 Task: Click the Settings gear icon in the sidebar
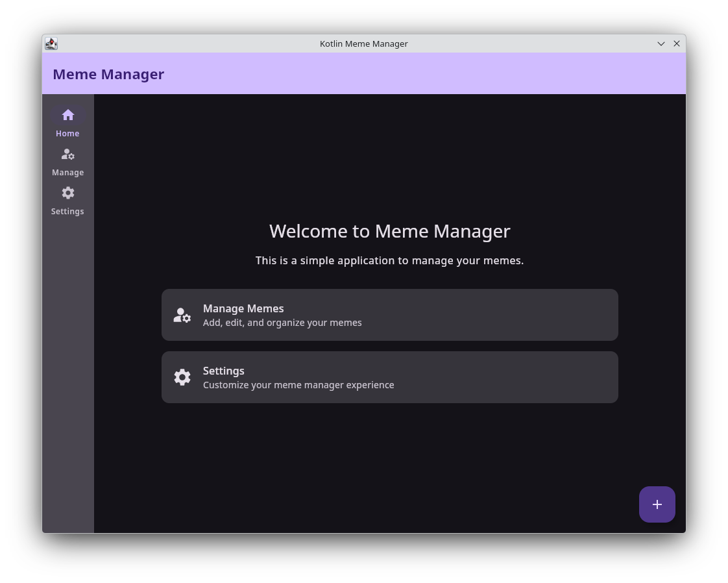(67, 193)
